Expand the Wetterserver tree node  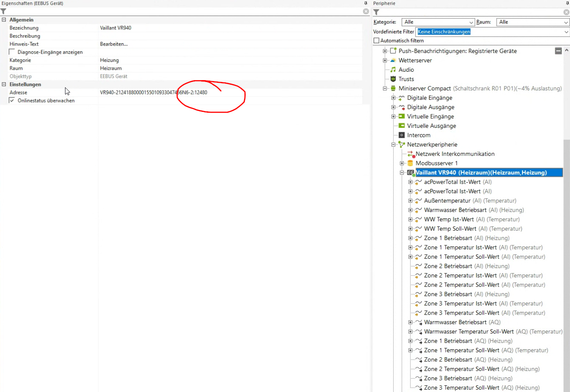tap(385, 61)
